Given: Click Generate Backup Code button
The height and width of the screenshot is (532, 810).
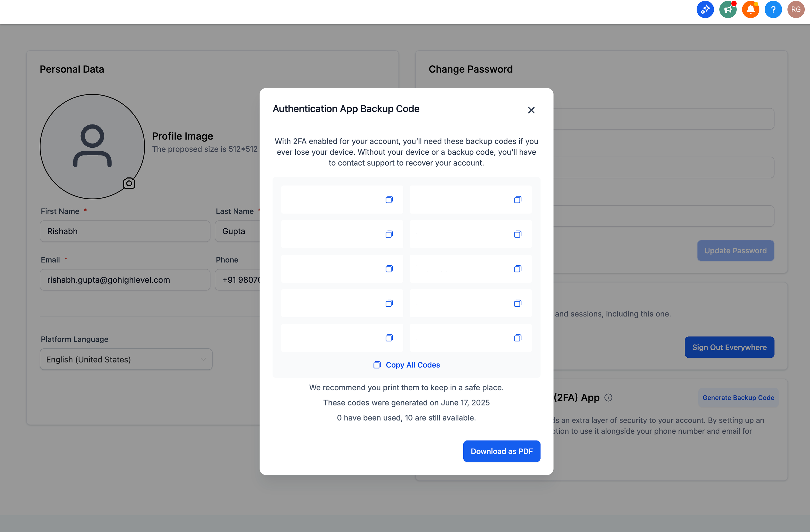Looking at the screenshot, I should click(738, 398).
